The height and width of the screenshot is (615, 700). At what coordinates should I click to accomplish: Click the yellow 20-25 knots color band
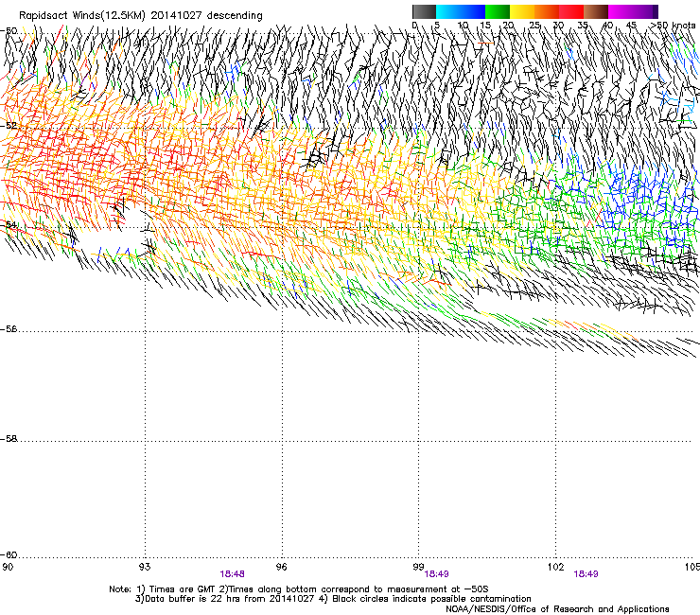click(x=522, y=11)
